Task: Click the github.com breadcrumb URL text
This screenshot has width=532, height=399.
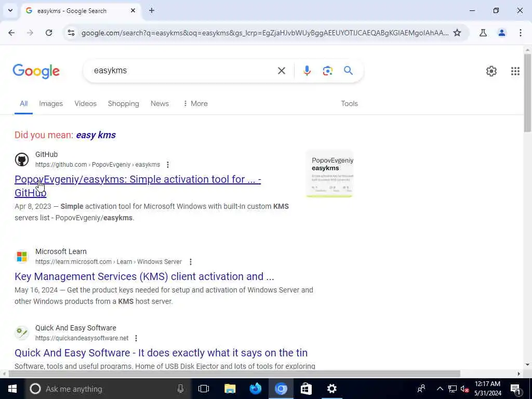Action: coord(98,165)
